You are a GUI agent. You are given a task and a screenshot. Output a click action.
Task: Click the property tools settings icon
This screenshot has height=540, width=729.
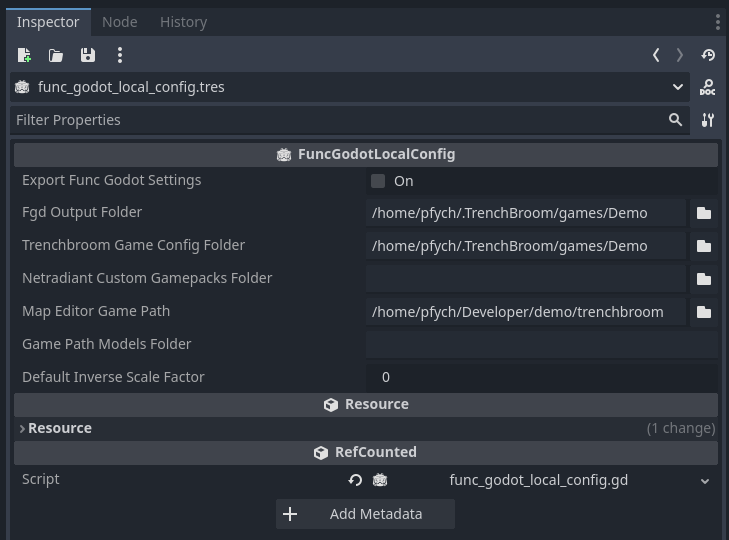click(x=708, y=120)
